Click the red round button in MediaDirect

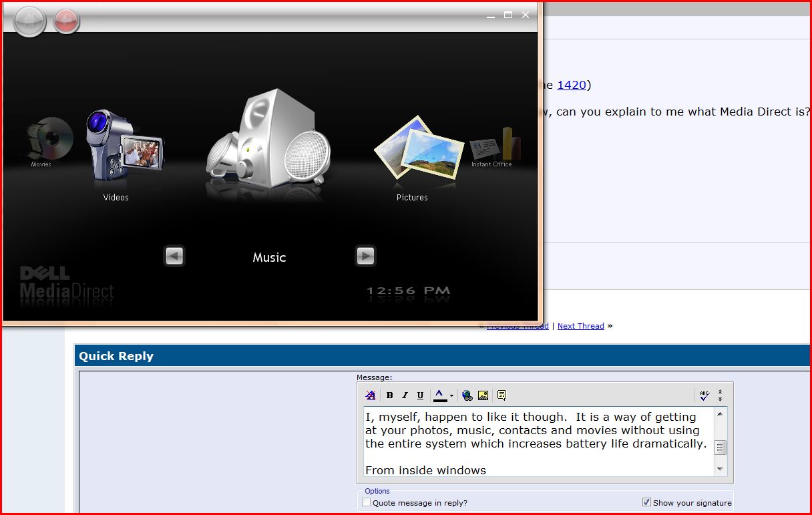tap(67, 21)
